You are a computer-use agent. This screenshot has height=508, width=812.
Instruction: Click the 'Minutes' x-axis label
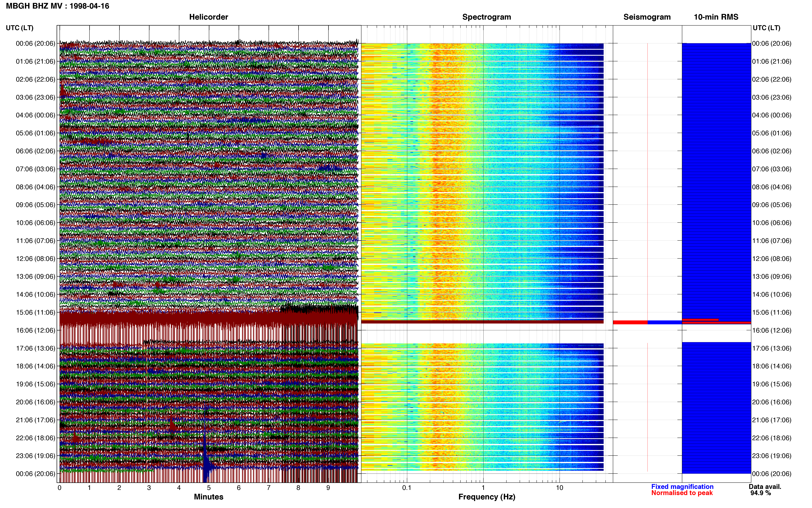pos(209,497)
